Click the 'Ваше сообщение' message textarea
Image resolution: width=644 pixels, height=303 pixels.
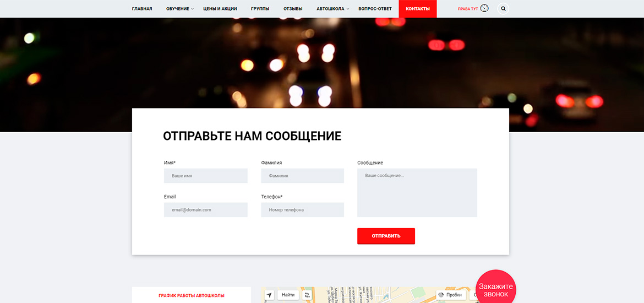(x=417, y=192)
